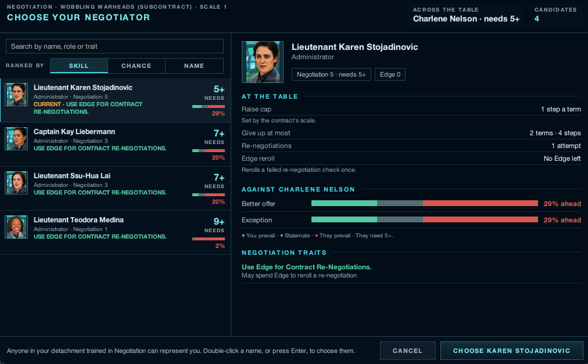The image size is (588, 364).
Task: Click 'Use Edge for Contract Re-Negotiations.' trait heading
Action: [306, 267]
